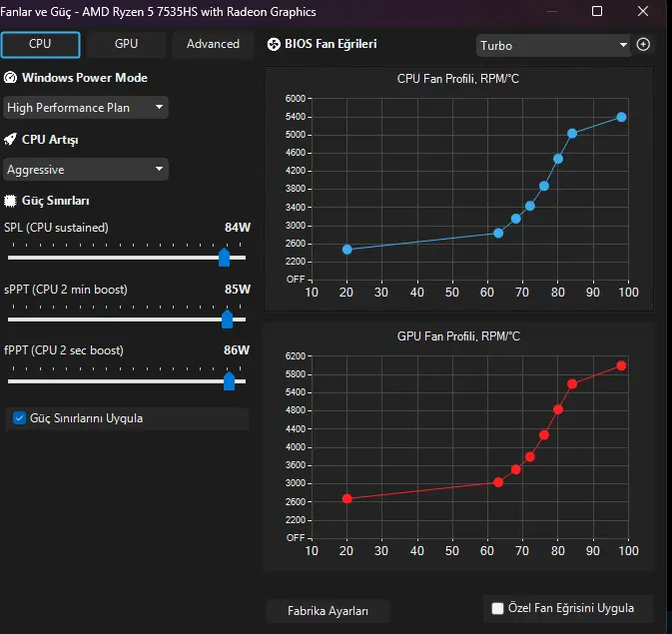Viewport: 672px width, 634px height.
Task: Click the 84°C point on GPU fan curve
Action: point(572,384)
